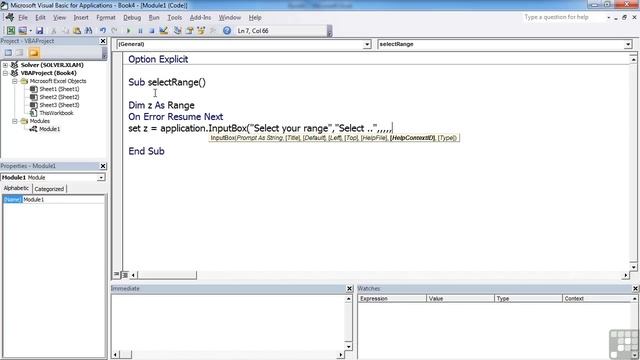Open Project Explorer from toolbar icon
This screenshot has height=360, width=640.
point(178,31)
